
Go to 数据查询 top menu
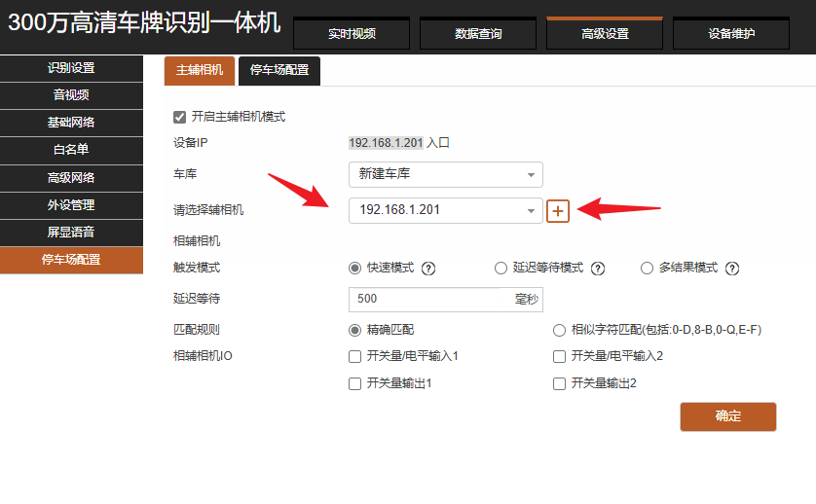[478, 33]
